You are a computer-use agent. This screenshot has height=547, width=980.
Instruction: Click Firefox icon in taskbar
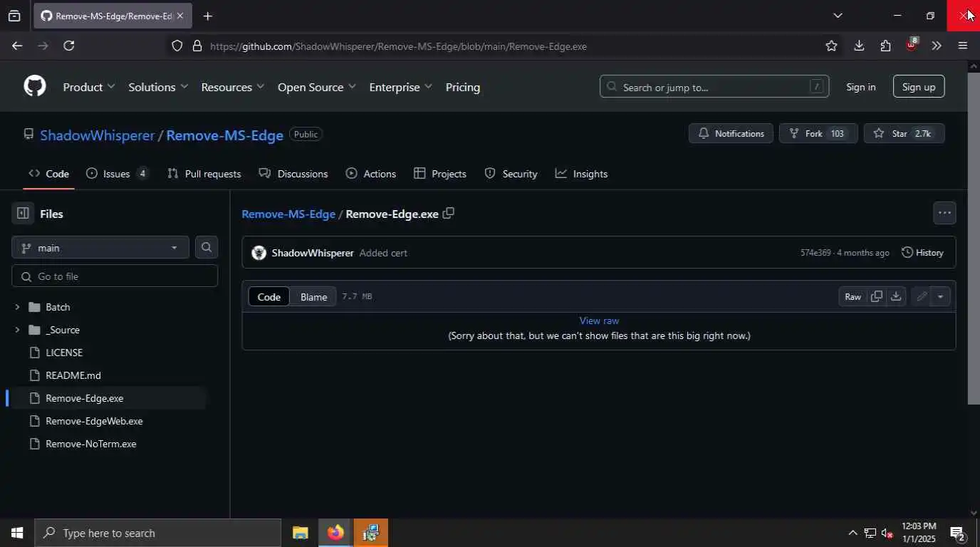[335, 533]
